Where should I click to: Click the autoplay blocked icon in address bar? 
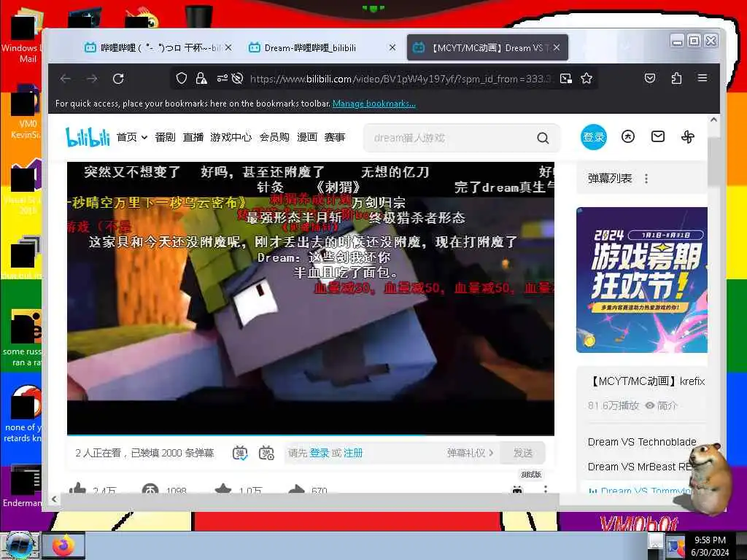pyautogui.click(x=237, y=79)
